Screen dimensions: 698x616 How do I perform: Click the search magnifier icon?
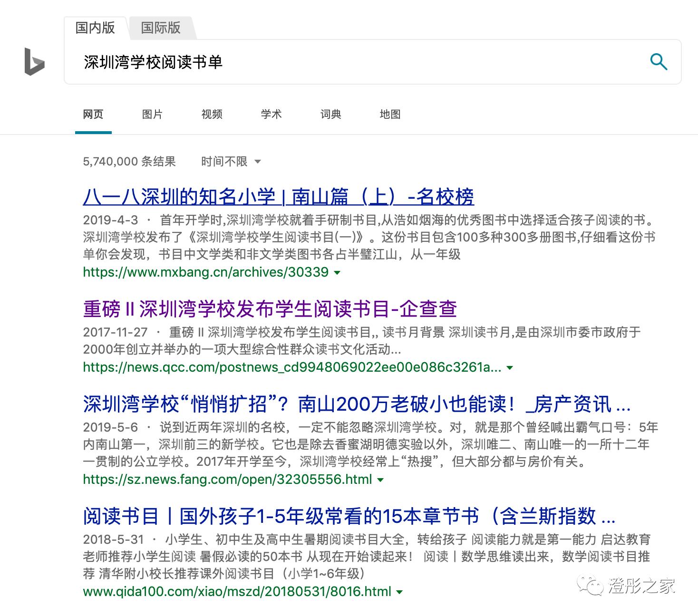(x=659, y=61)
